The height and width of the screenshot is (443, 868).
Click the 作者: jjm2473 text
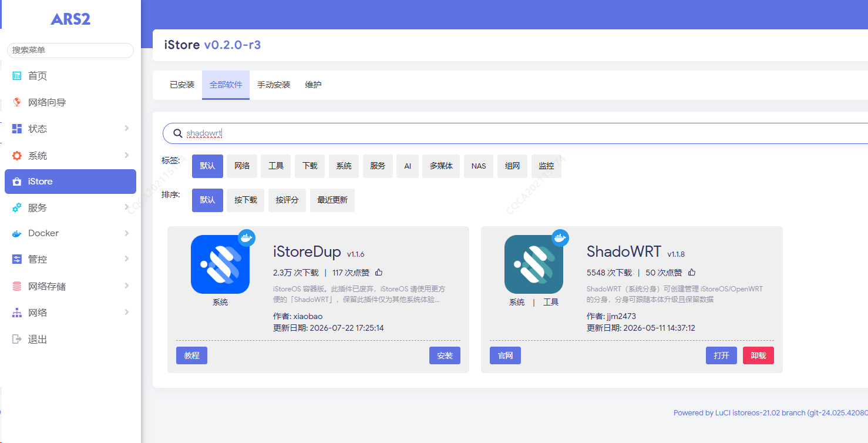coord(611,316)
